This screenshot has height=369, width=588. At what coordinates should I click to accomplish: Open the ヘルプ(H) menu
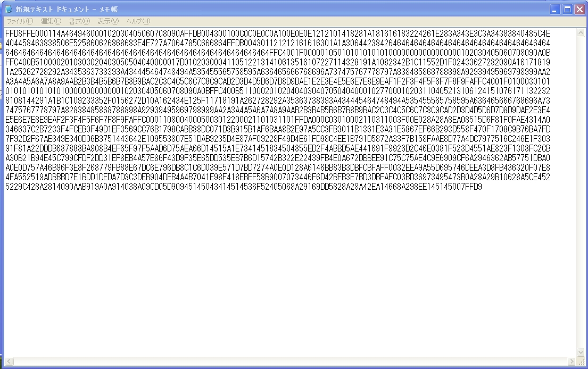tap(138, 21)
